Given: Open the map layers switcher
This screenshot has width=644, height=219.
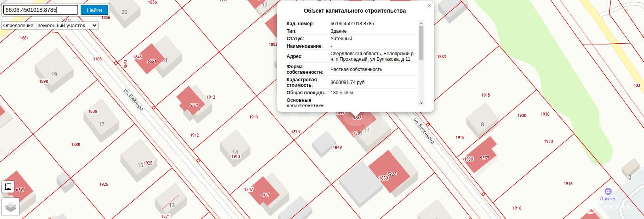Looking at the screenshot, I should pos(11,207).
